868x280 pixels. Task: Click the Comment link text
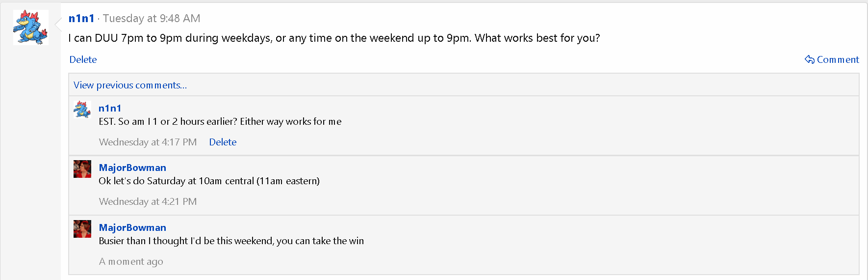(838, 59)
